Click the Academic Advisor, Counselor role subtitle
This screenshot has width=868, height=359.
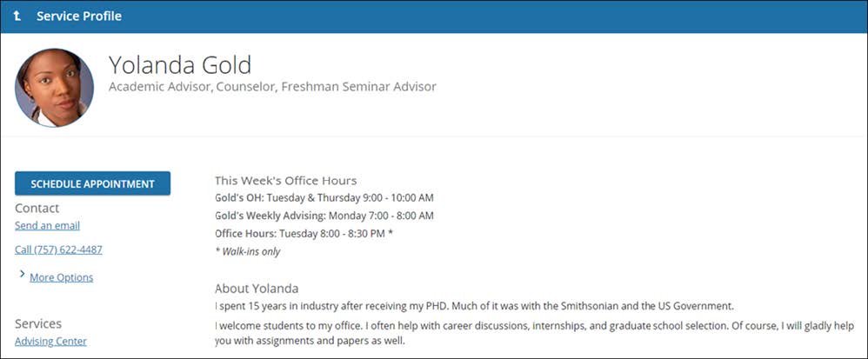click(272, 87)
